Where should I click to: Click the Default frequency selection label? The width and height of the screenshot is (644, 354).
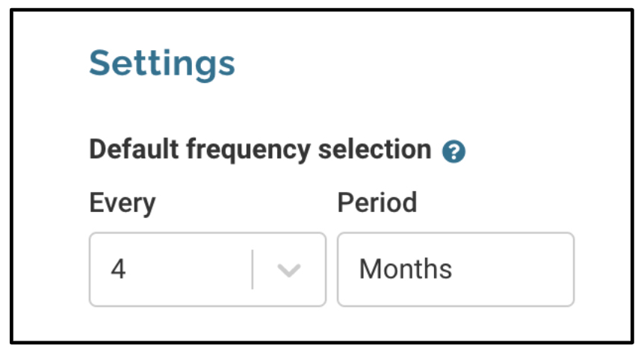pos(261,149)
